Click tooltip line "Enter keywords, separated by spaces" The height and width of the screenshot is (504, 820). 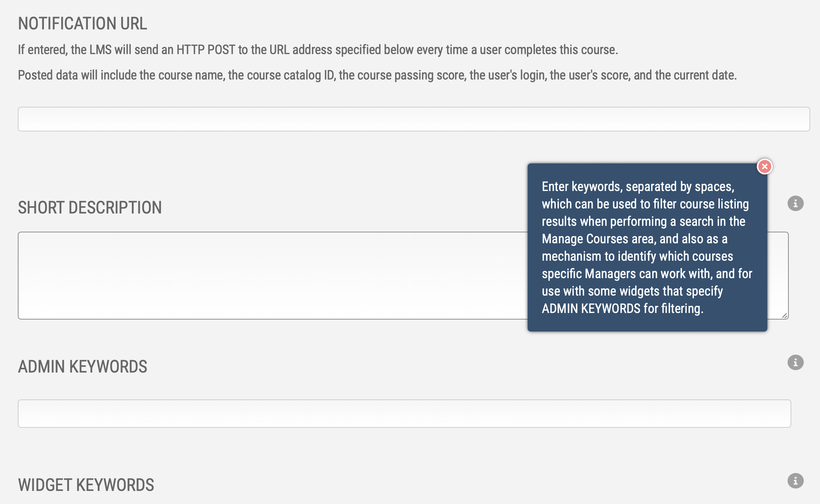pyautogui.click(x=638, y=187)
